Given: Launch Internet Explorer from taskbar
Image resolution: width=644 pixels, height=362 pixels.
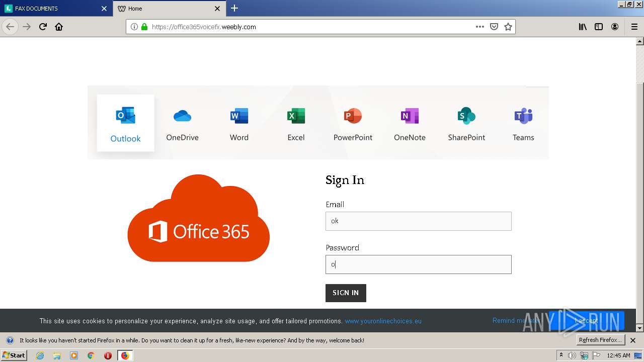Looking at the screenshot, I should coord(40,355).
